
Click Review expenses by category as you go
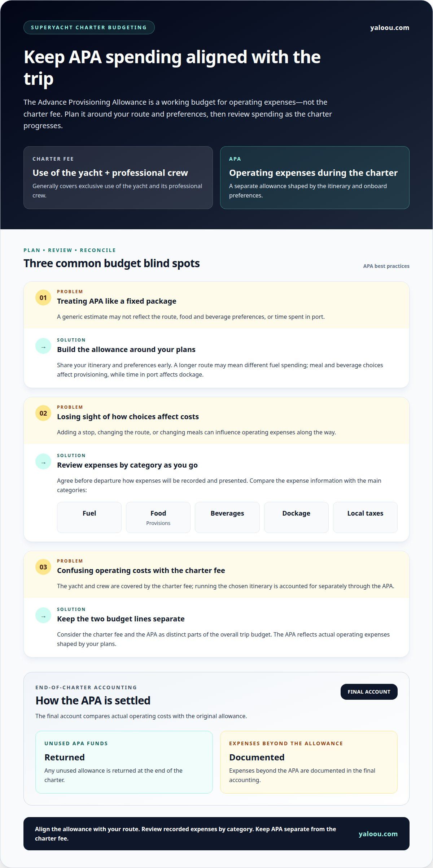pyautogui.click(x=127, y=465)
